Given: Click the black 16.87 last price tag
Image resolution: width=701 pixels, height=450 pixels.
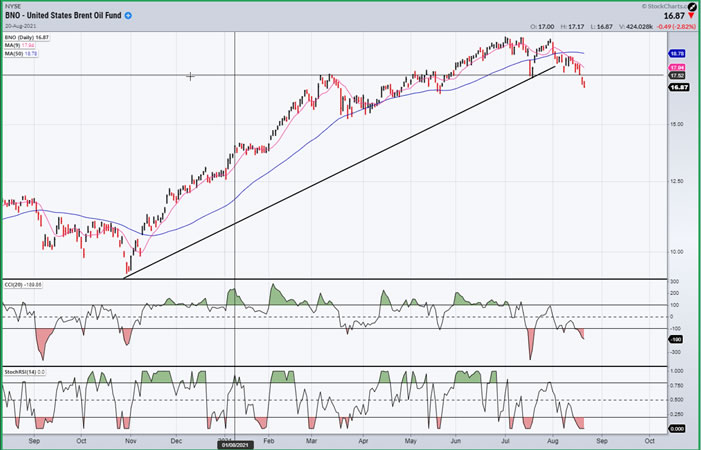Looking at the screenshot, I should coord(678,87).
